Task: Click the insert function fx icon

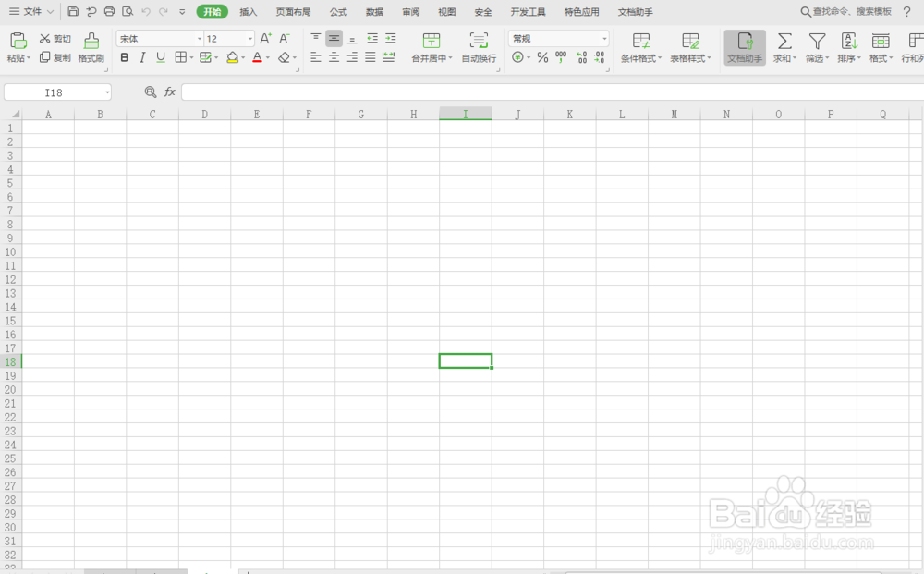Action: pyautogui.click(x=170, y=92)
